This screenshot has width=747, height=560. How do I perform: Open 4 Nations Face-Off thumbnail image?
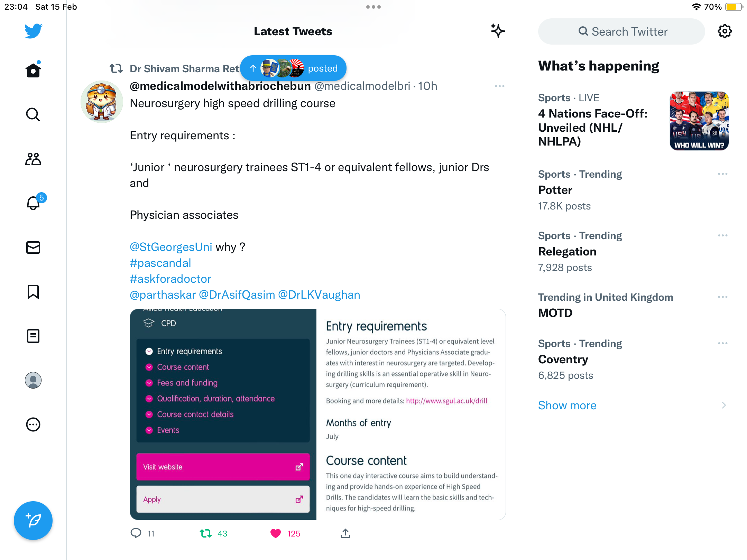[x=699, y=121]
